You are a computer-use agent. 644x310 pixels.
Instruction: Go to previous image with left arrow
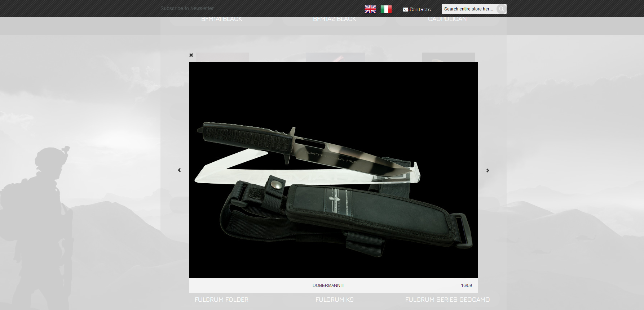click(x=179, y=170)
